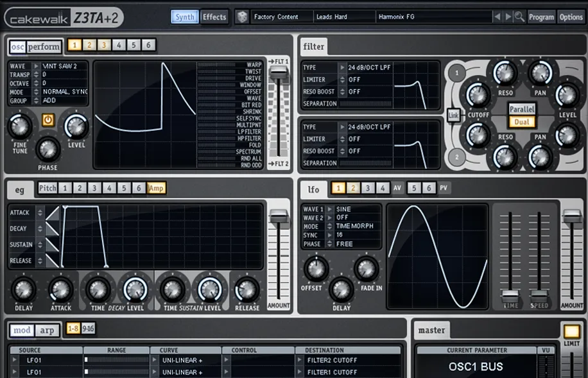
Task: Switch to the Synth tab
Action: [185, 17]
